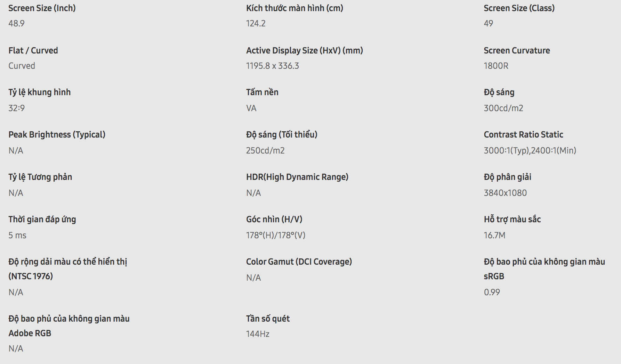Click the 32:9 aspect ratio value
The image size is (621, 364).
click(x=16, y=108)
